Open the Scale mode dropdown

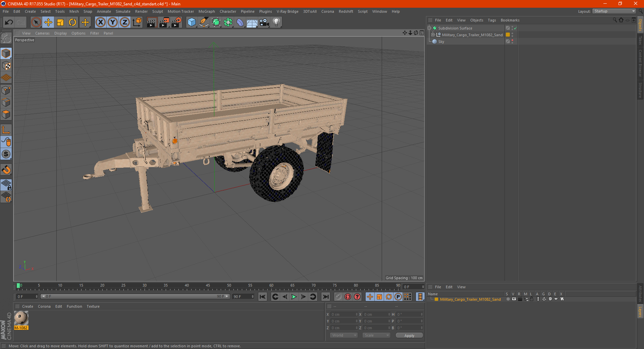click(376, 335)
